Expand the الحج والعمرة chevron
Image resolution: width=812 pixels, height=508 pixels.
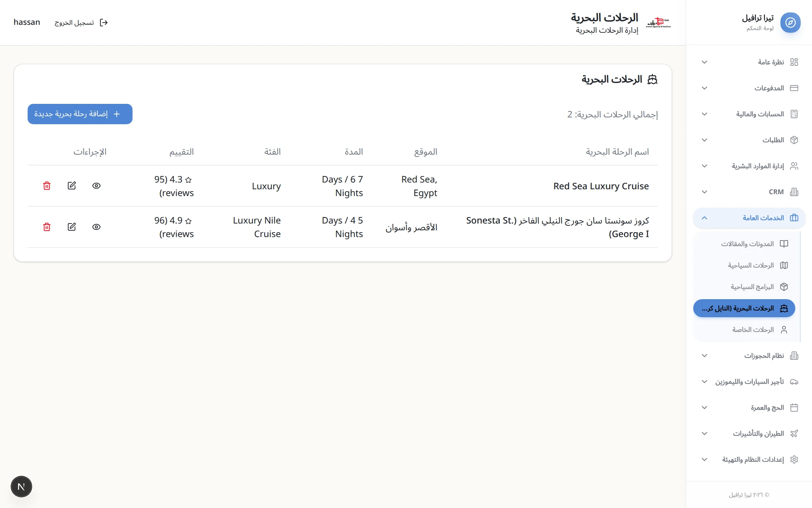tap(704, 408)
